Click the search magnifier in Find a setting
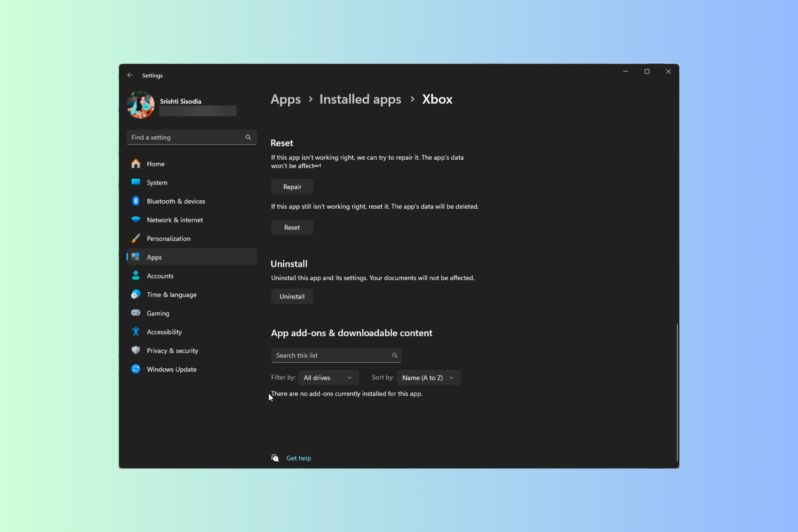Screen dimensions: 798x532 (x=248, y=137)
